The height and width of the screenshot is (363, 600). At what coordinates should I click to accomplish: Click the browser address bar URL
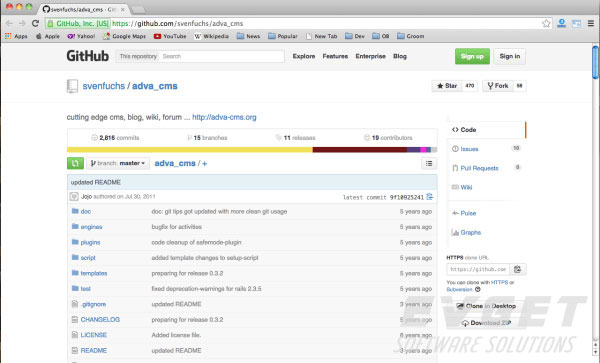click(178, 23)
